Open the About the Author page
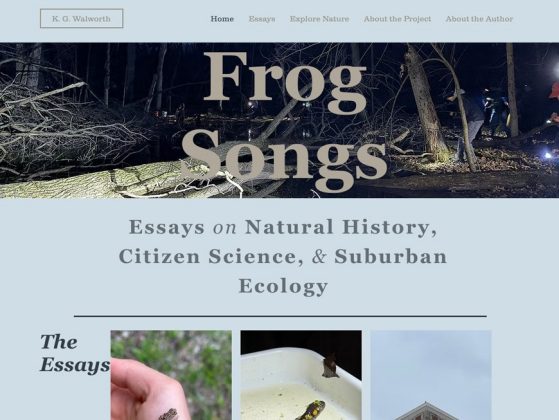 (x=479, y=19)
